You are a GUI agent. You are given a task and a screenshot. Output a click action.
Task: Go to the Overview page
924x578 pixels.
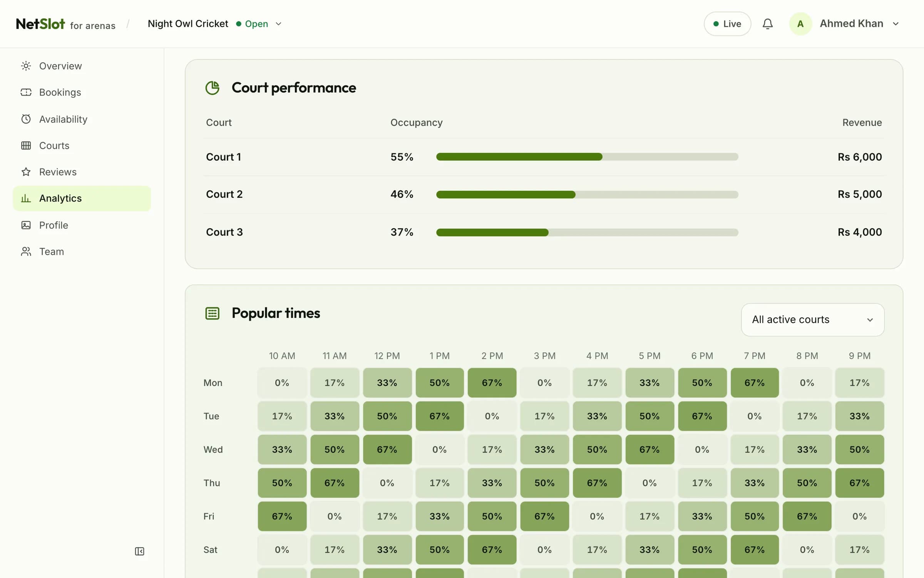82,66
